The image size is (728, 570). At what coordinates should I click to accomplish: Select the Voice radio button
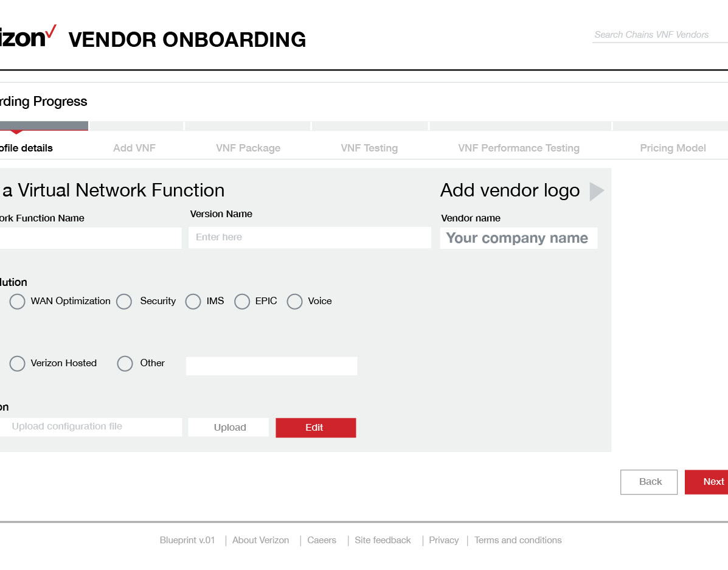point(294,302)
